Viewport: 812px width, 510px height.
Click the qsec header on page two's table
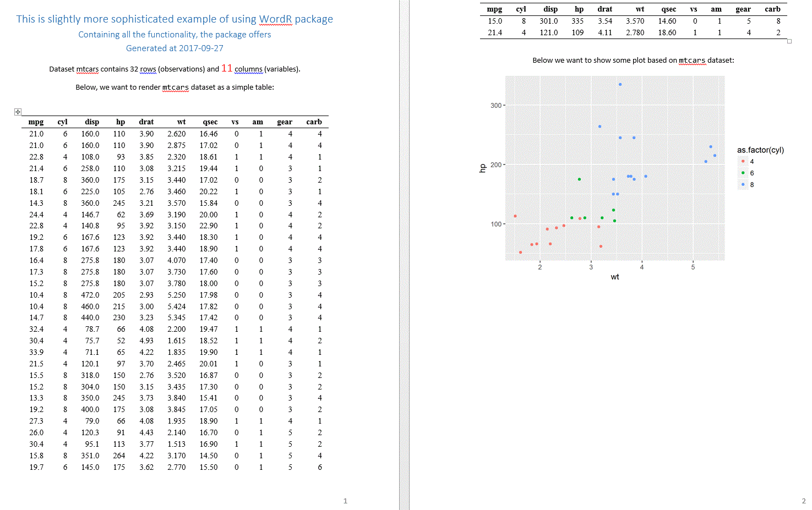[x=668, y=9]
